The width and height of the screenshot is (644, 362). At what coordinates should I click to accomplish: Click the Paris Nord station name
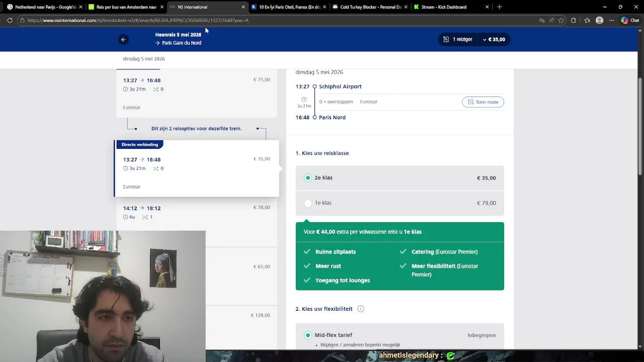[332, 117]
